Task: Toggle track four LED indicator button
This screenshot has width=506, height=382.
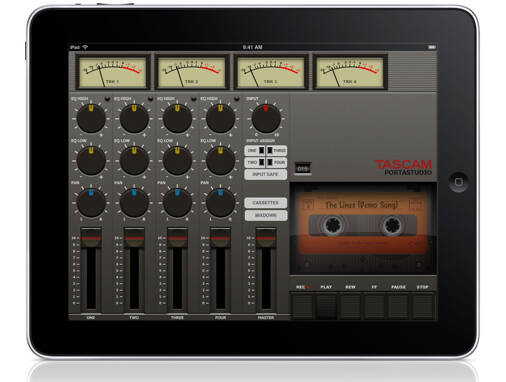Action: (237, 99)
